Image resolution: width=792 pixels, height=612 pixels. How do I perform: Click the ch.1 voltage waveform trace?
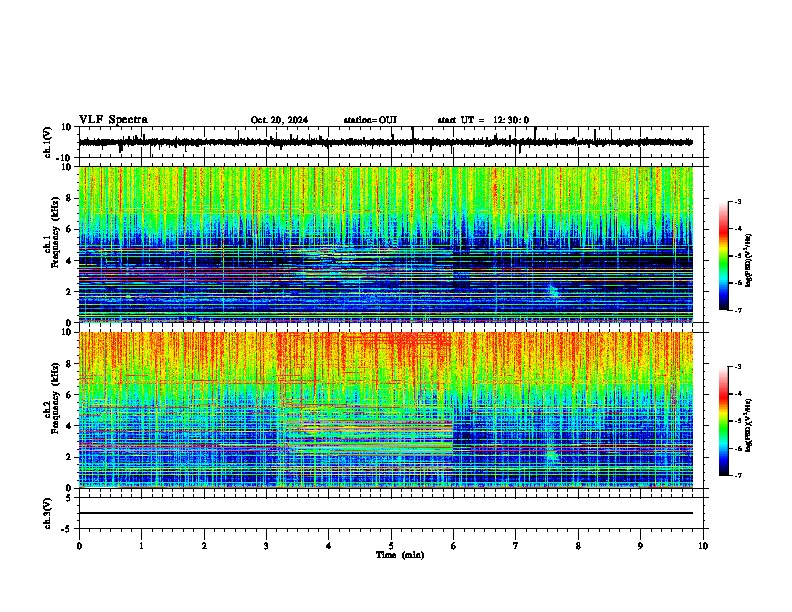point(385,142)
